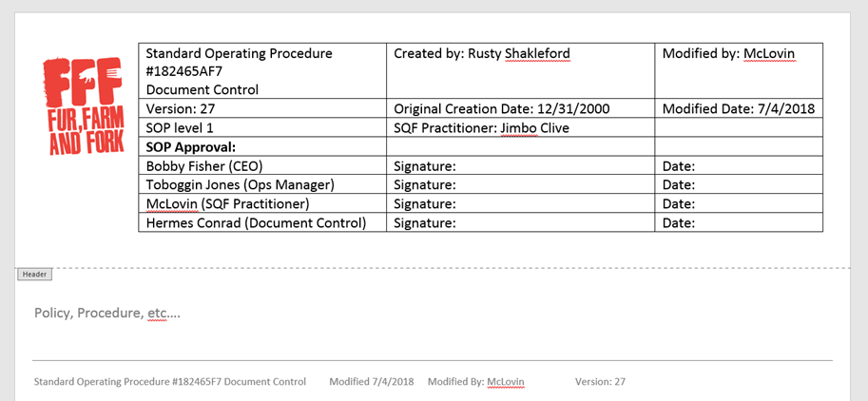Click the 'Modified Date: 7/4/2018' cell
This screenshot has height=401, width=868.
point(739,108)
